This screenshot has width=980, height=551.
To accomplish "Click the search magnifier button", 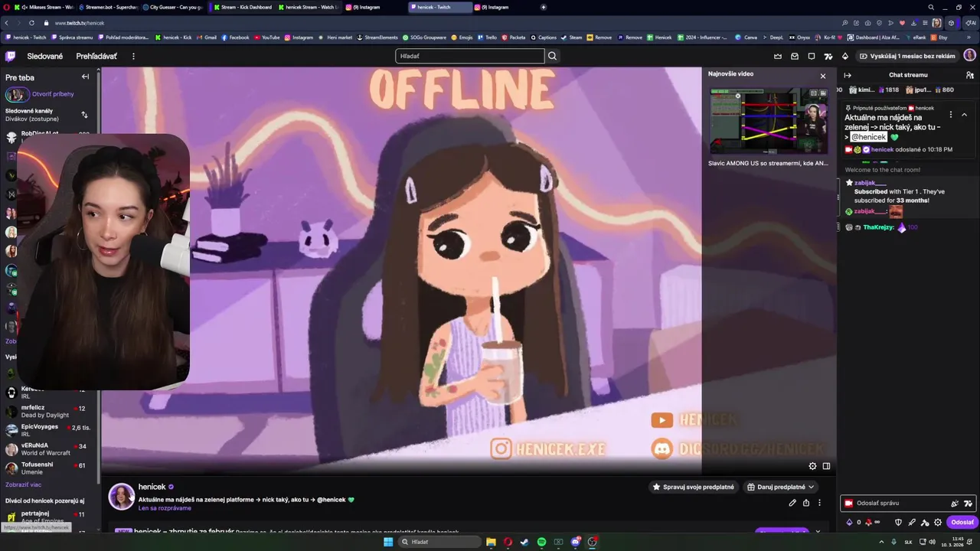I will pos(553,56).
